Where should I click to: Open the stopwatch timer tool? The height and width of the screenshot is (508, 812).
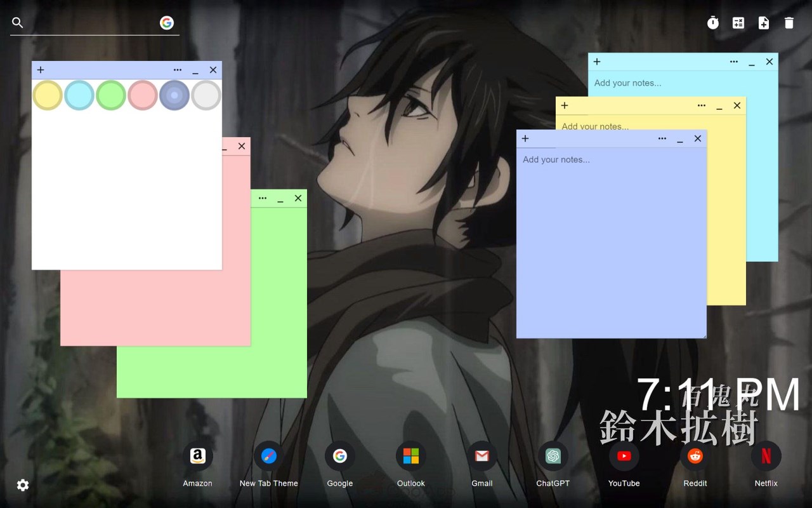click(713, 23)
